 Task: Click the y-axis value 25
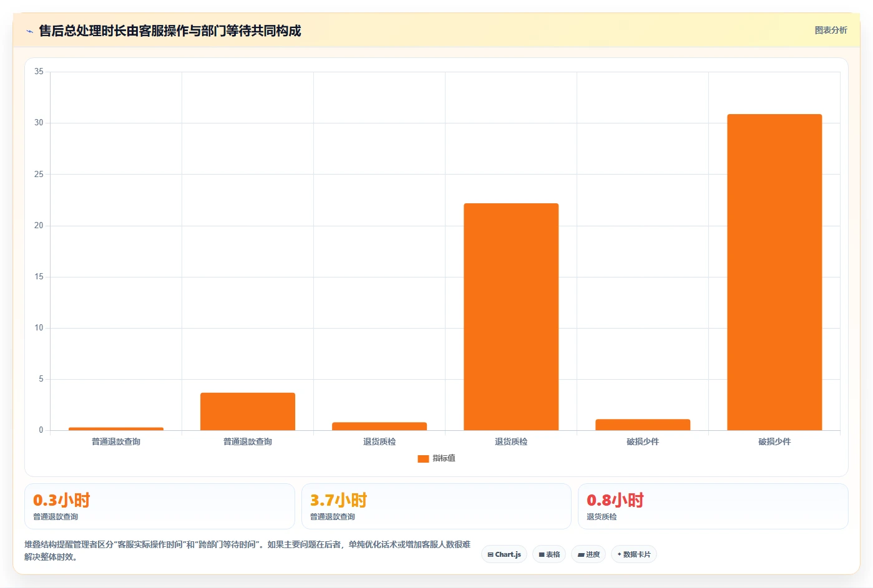39,174
